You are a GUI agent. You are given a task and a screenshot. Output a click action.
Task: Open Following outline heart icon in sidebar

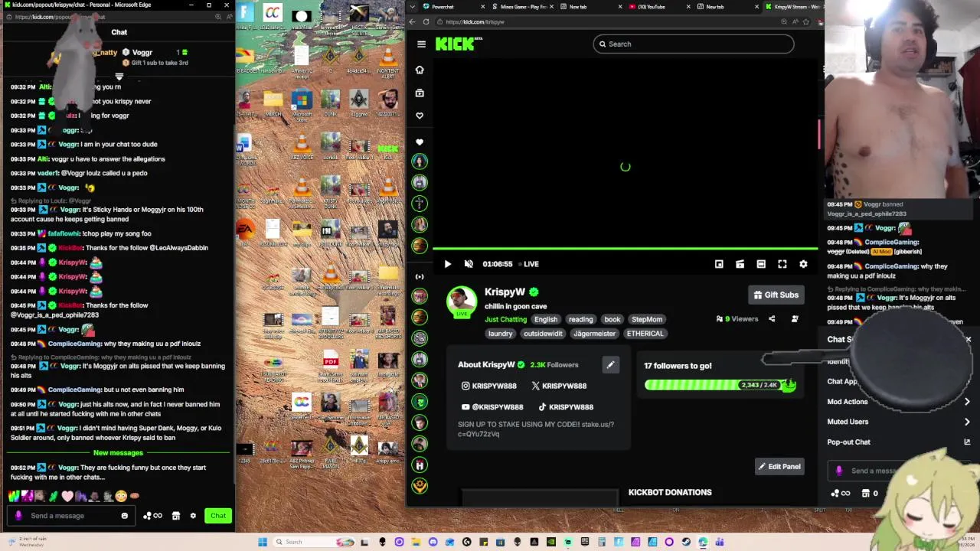[420, 116]
